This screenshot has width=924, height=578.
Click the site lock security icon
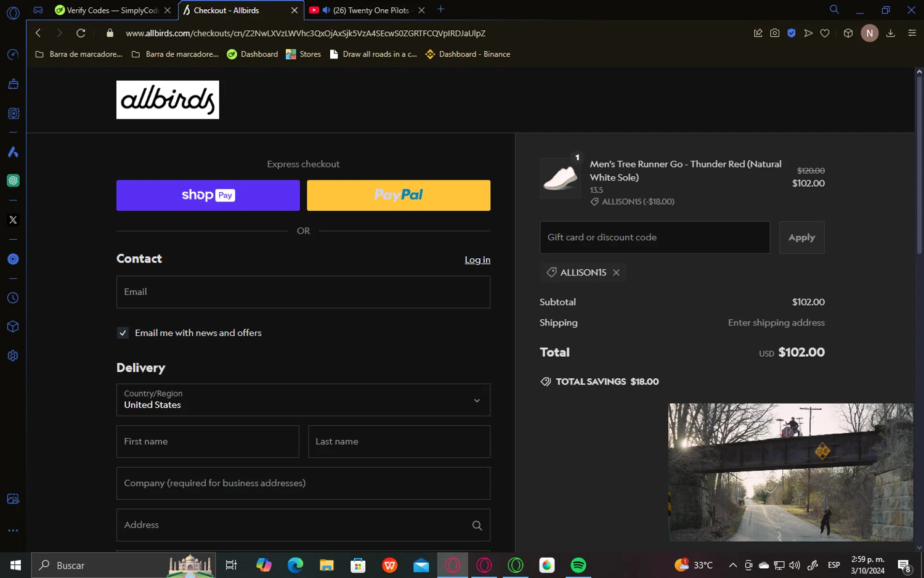coord(110,33)
